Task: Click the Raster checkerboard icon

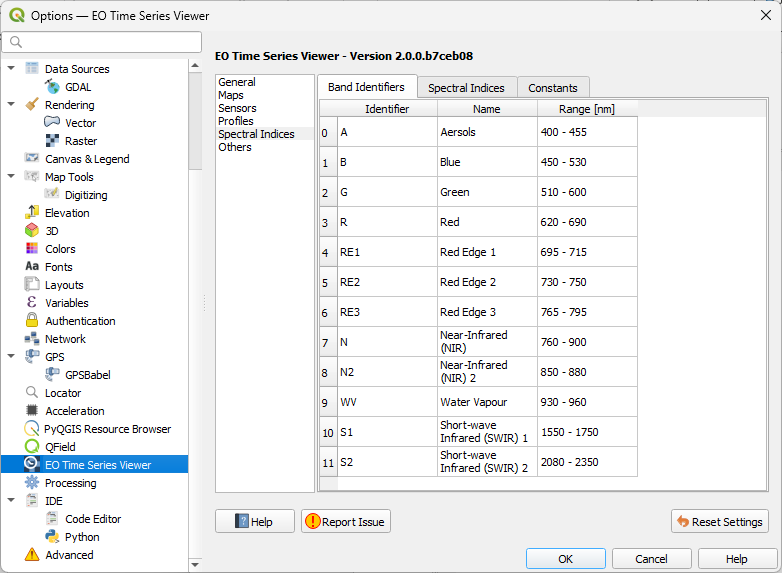Action: click(x=52, y=141)
